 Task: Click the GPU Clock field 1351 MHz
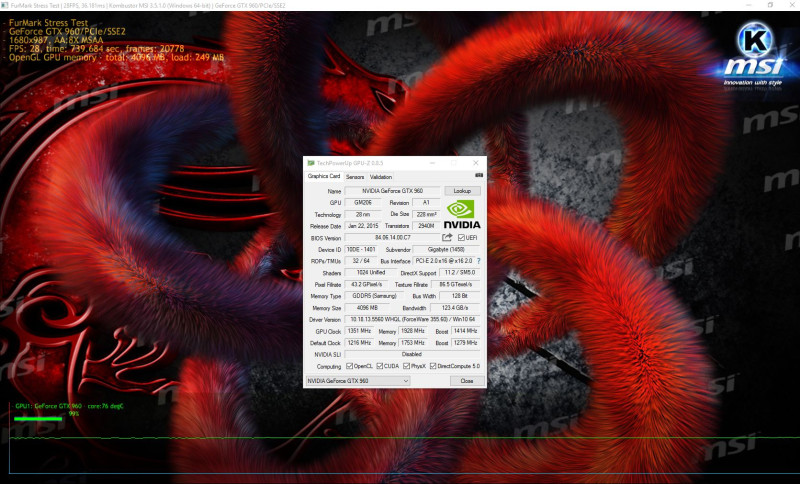(359, 331)
